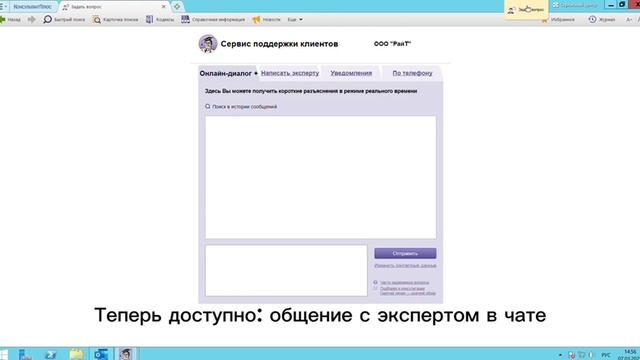Click the РУС language indicator in tray
This screenshot has height=360, width=640.
pos(606,355)
